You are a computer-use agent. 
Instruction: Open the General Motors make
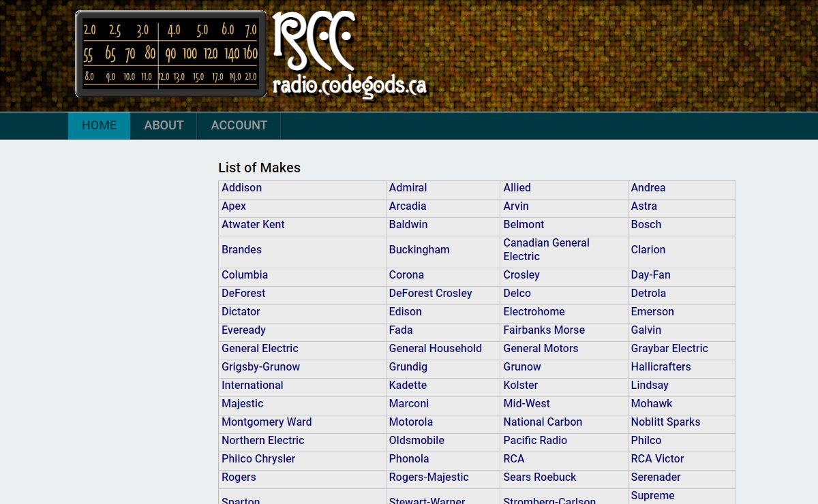click(541, 349)
